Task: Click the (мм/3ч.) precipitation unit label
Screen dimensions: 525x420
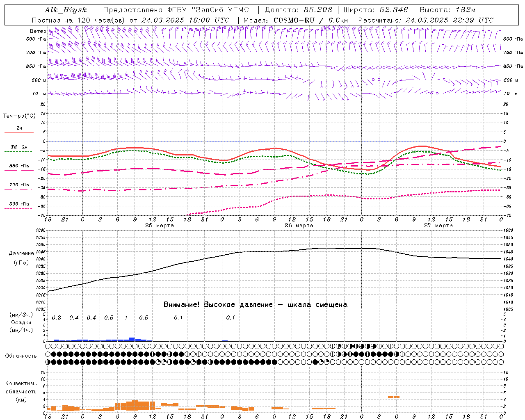Action: pos(21,315)
